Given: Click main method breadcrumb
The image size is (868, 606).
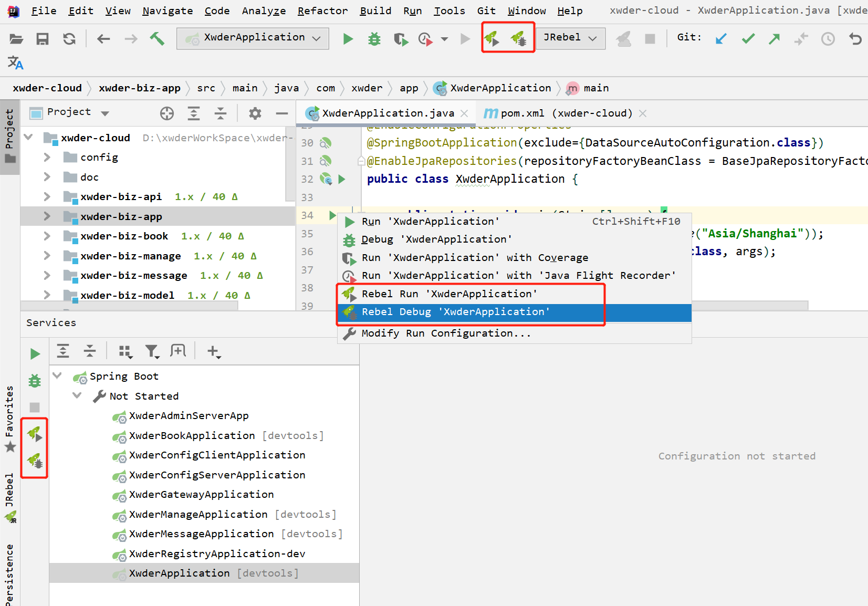Looking at the screenshot, I should 588,88.
